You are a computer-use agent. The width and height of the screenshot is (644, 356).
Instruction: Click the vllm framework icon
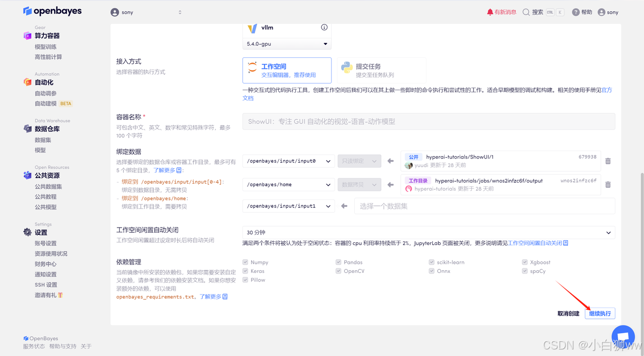252,28
